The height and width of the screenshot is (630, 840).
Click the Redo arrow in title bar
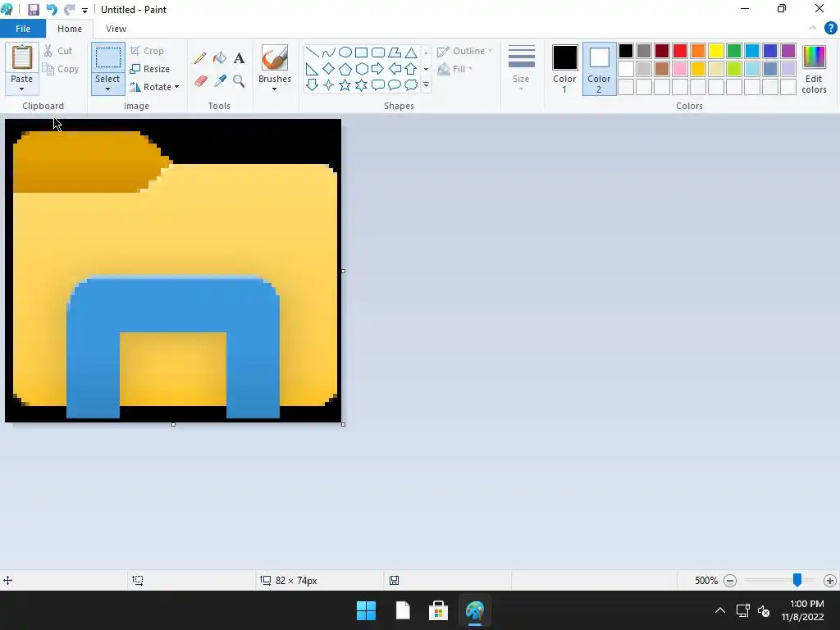pos(69,10)
